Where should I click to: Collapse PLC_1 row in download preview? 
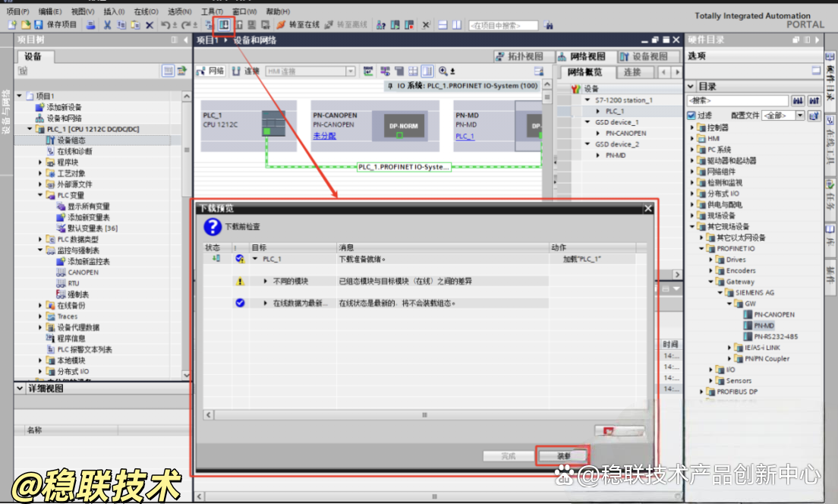(x=255, y=260)
